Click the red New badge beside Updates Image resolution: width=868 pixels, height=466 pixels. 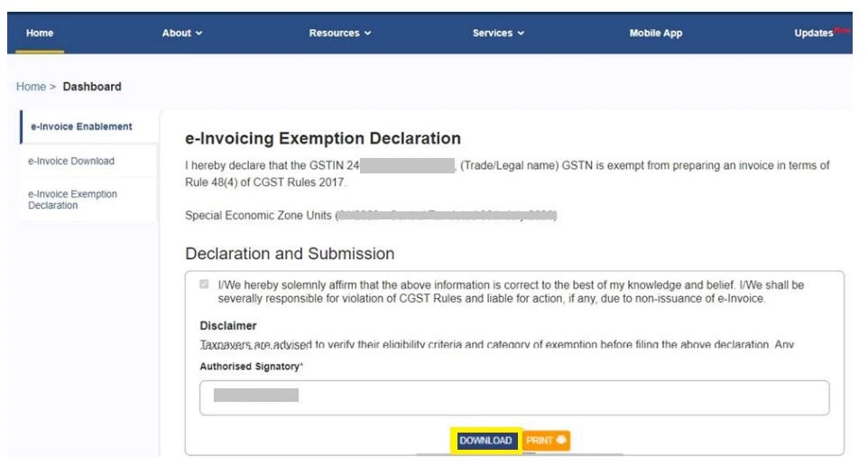pyautogui.click(x=844, y=29)
